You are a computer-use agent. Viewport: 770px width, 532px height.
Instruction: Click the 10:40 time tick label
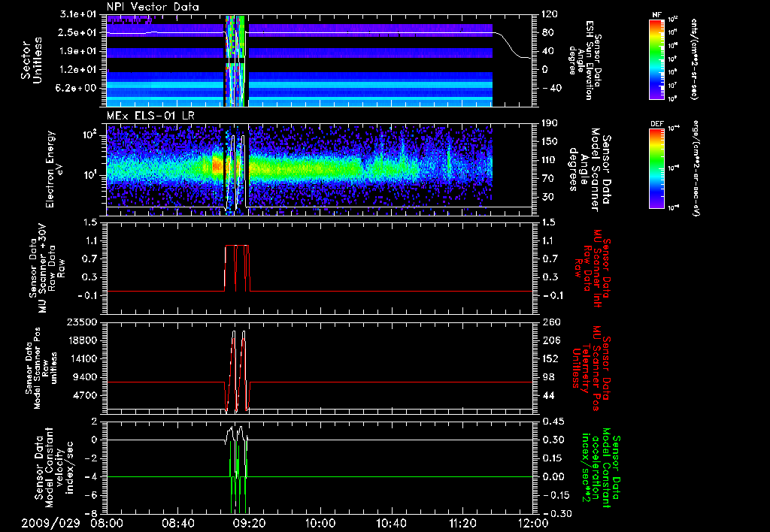click(x=391, y=523)
